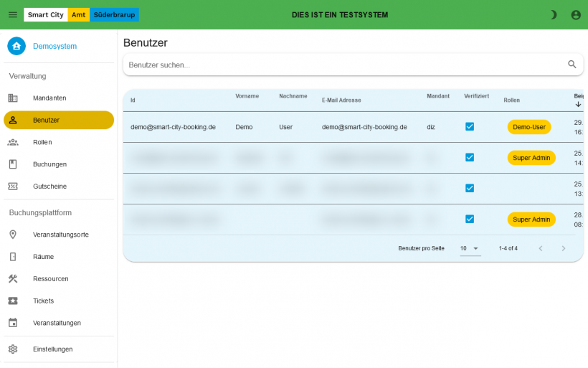This screenshot has width=588, height=368.
Task: Click the Demosystem home icon
Action: click(x=16, y=46)
